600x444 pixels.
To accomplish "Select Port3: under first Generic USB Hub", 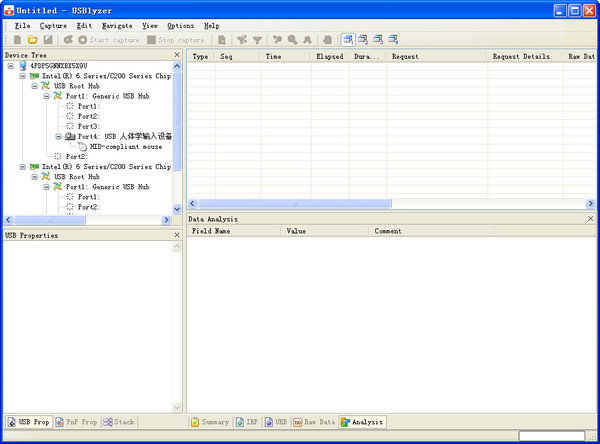I will tap(89, 126).
